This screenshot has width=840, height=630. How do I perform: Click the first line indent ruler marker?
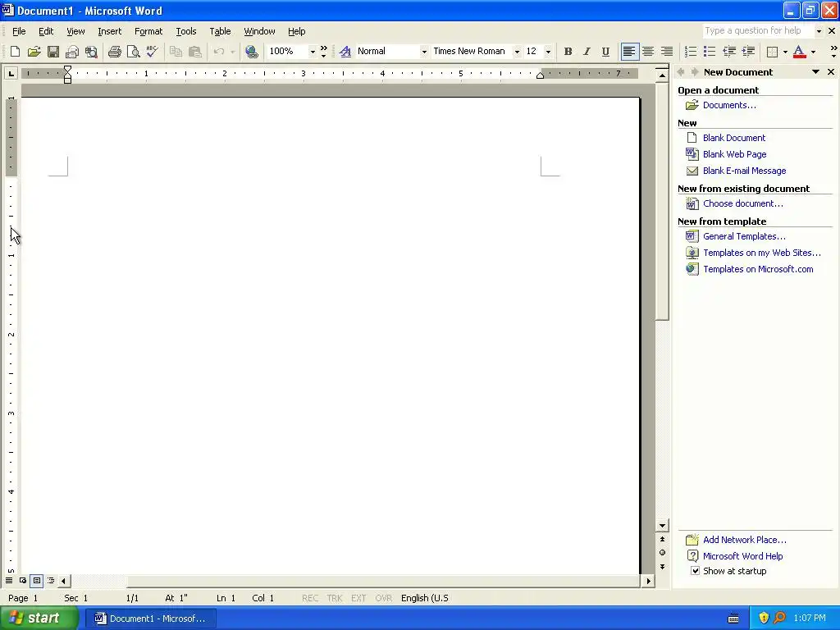67,69
